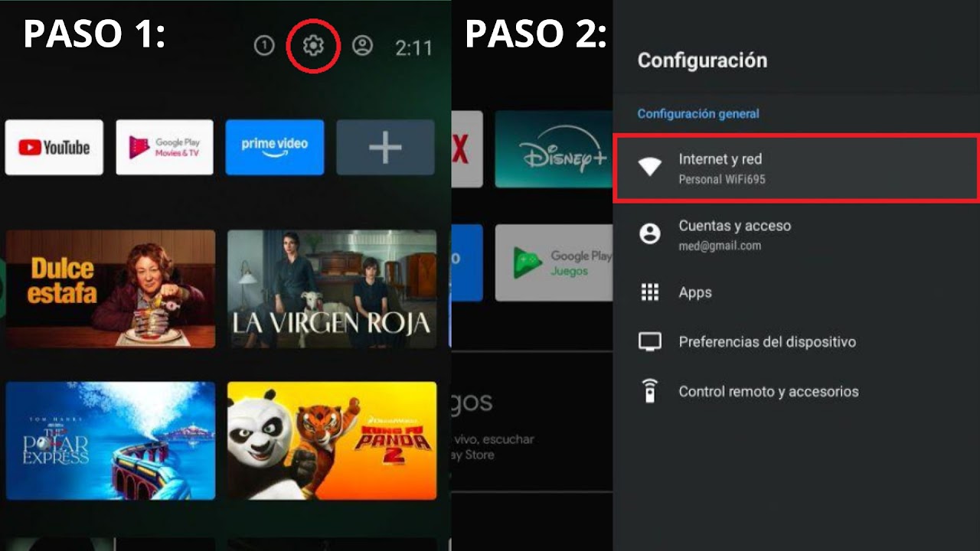Click the add app plus tile

pos(385,147)
